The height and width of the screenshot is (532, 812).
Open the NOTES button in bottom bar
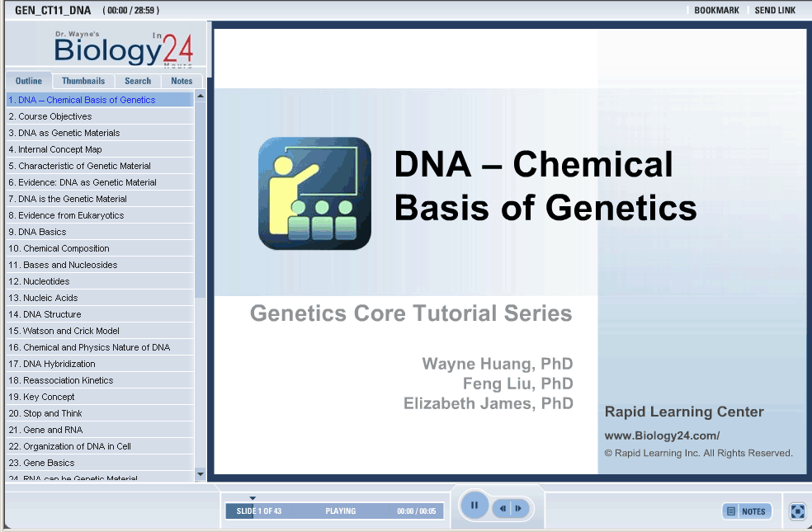coord(747,511)
